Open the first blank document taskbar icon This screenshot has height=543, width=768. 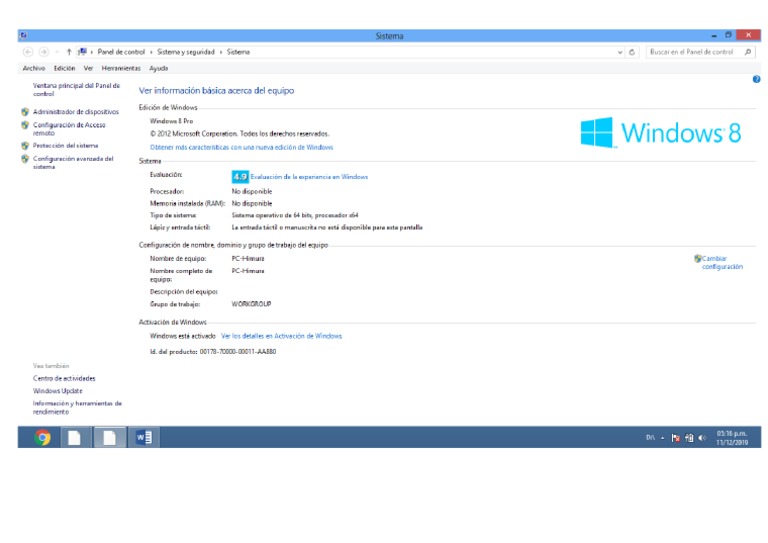click(x=74, y=437)
